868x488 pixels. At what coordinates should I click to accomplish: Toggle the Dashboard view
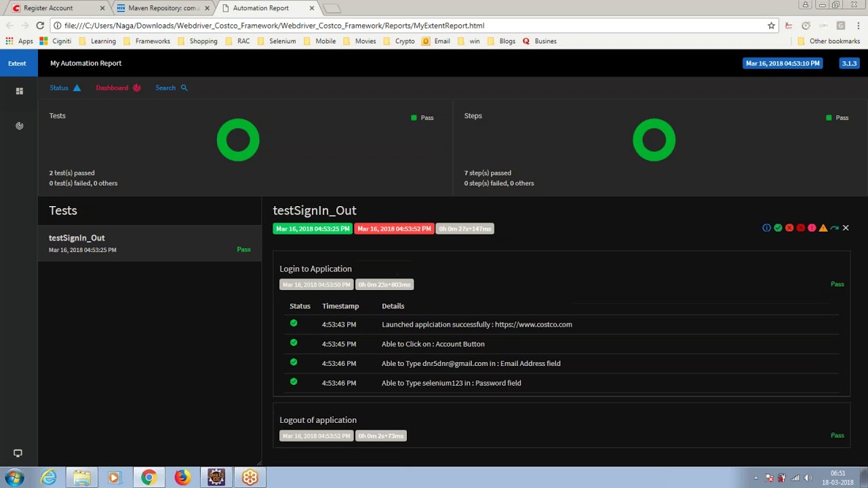pyautogui.click(x=118, y=87)
